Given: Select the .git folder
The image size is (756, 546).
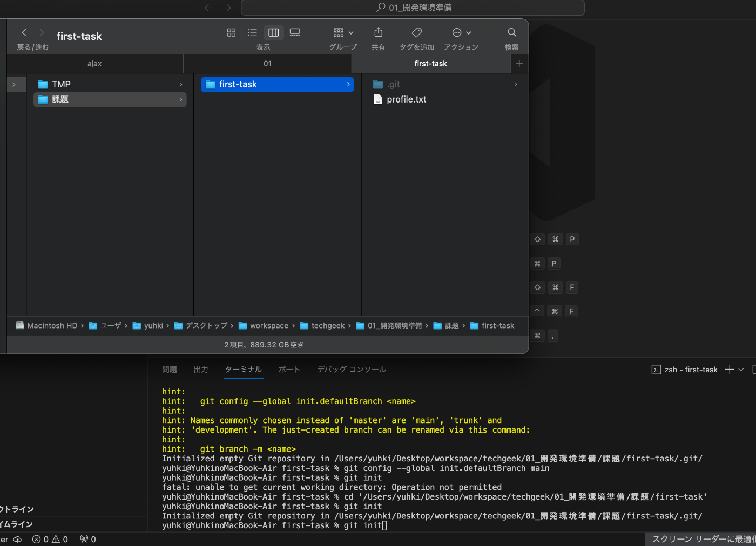Looking at the screenshot, I should [x=446, y=84].
